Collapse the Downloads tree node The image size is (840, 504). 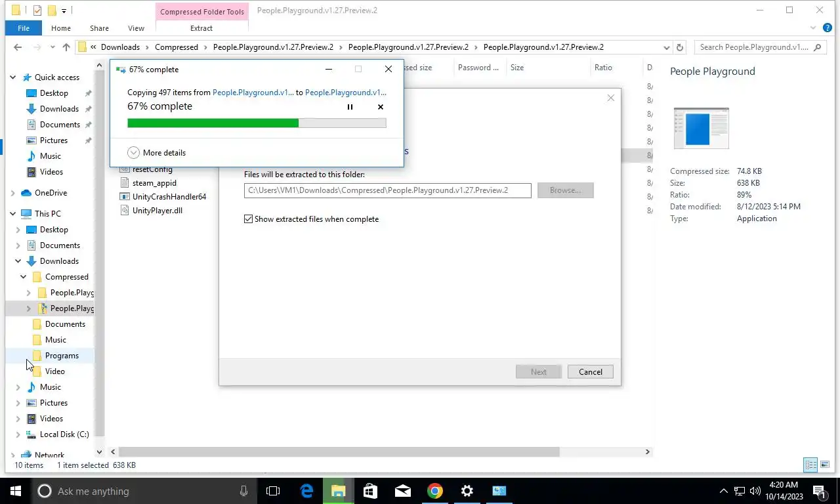tap(18, 261)
